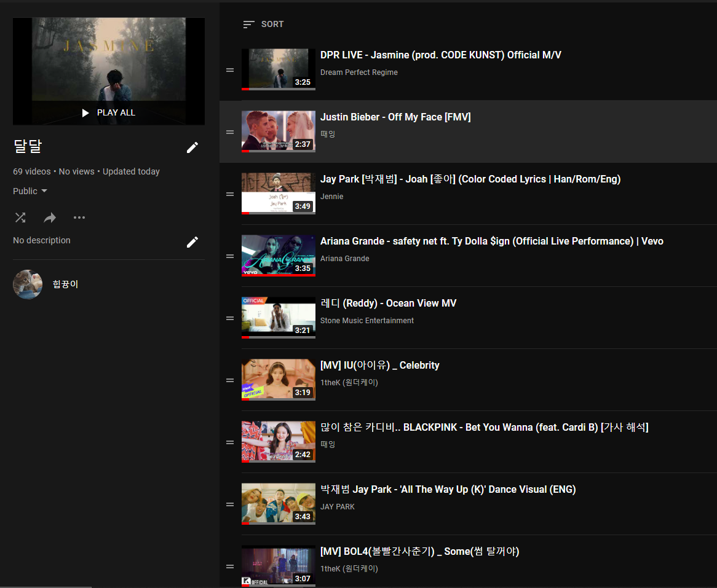Click drag handle beside Reddy Ocean View
717x588 pixels.
[230, 318]
